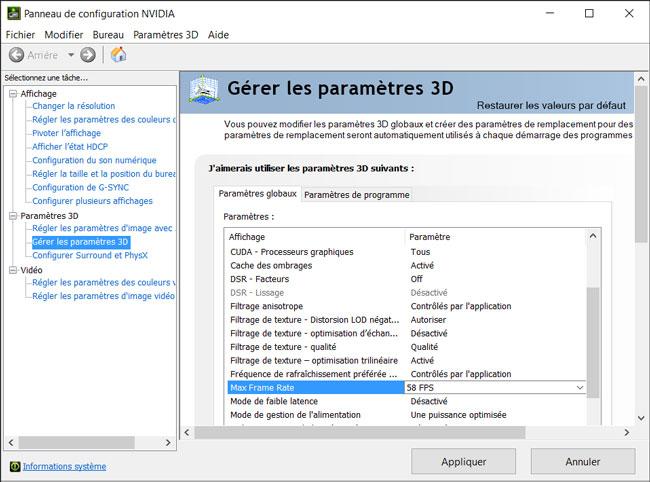Click the settings list vertical scrollbar thumb
The width and height of the screenshot is (650, 482).
coord(593,343)
